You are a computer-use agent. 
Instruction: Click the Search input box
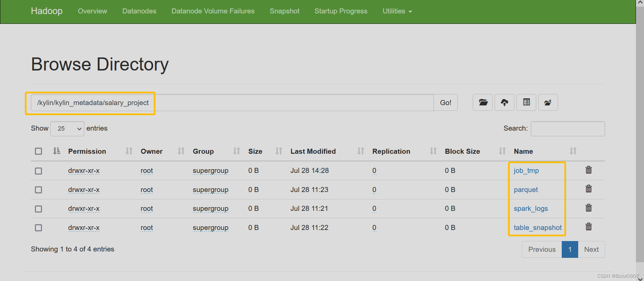click(x=568, y=129)
